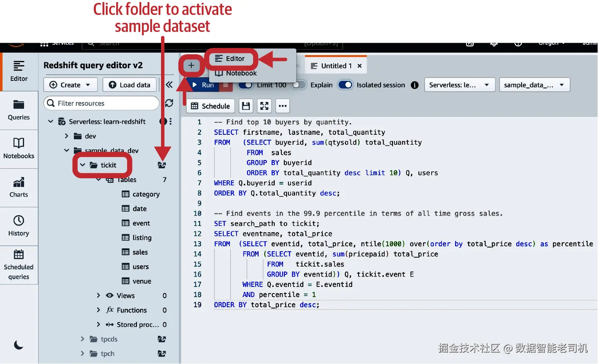Screen dimensions: 598x364
Task: Click in the Filter resources field
Action: pyautogui.click(x=102, y=103)
